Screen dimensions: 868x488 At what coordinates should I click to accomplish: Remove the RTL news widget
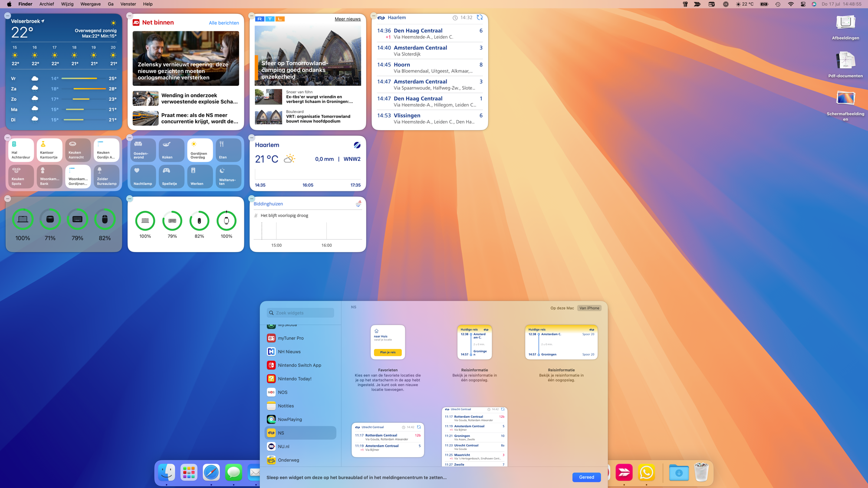click(252, 16)
